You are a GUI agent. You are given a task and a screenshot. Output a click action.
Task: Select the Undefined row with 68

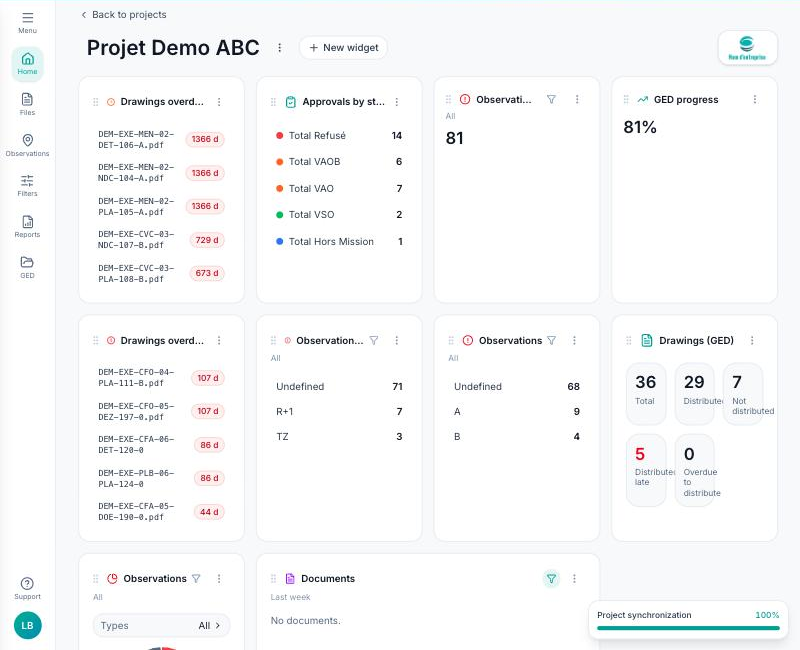point(517,387)
